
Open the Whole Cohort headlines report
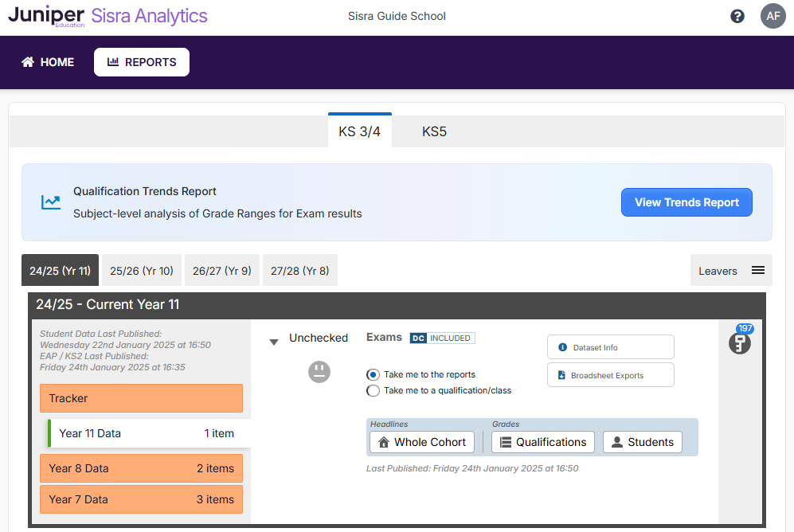pyautogui.click(x=422, y=442)
